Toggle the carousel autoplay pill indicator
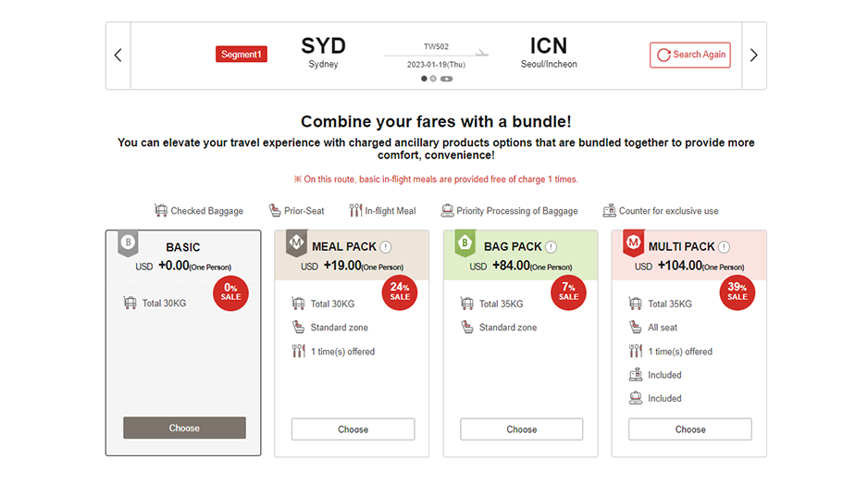This screenshot has width=868, height=497. coord(446,79)
